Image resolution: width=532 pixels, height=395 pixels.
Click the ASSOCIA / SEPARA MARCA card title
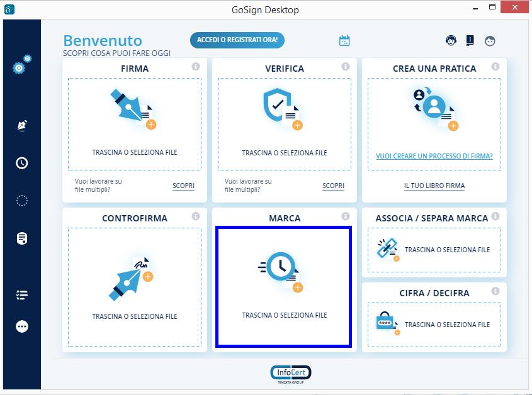coord(431,218)
